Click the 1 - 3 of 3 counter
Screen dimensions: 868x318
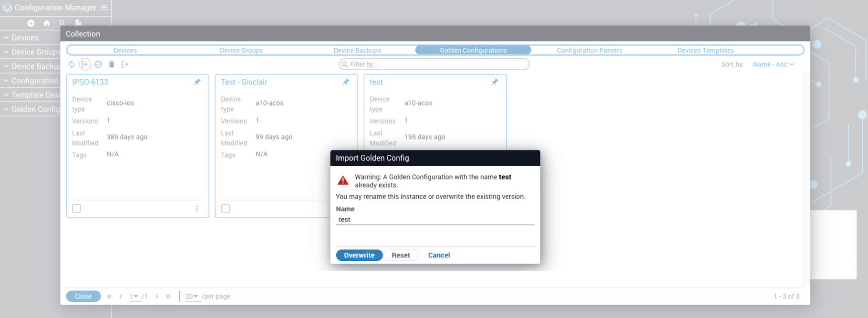(x=786, y=297)
